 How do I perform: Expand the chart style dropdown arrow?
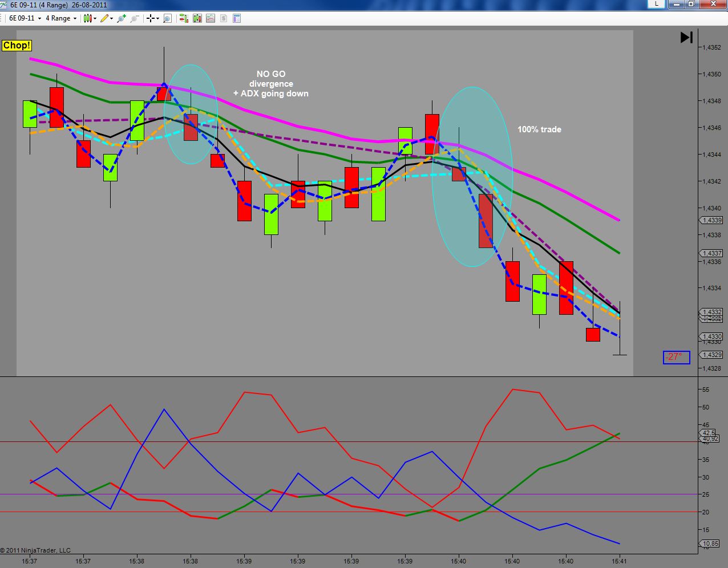click(95, 18)
